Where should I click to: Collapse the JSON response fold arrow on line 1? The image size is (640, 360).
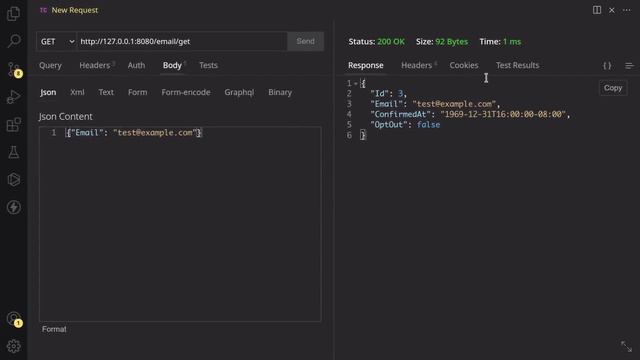coord(356,84)
